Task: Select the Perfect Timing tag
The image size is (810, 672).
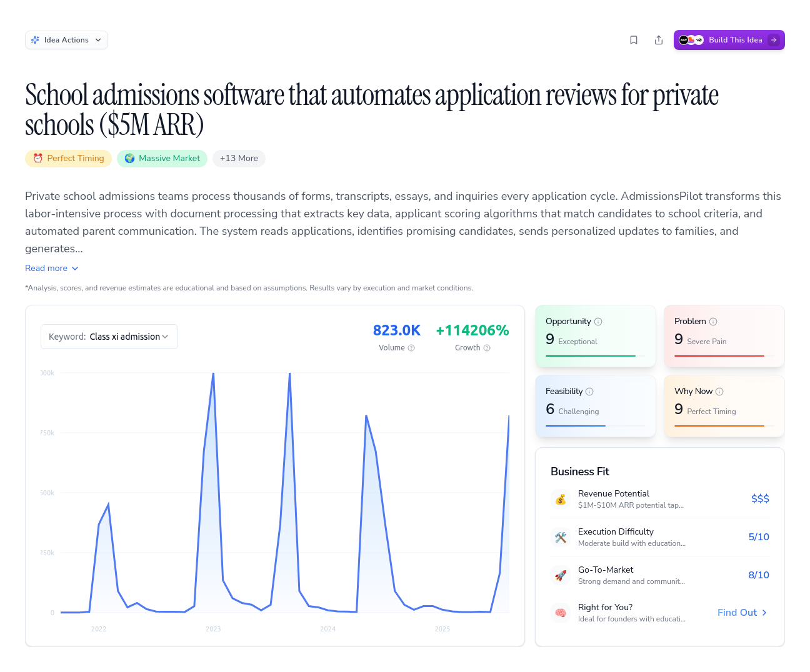Action: point(69,159)
